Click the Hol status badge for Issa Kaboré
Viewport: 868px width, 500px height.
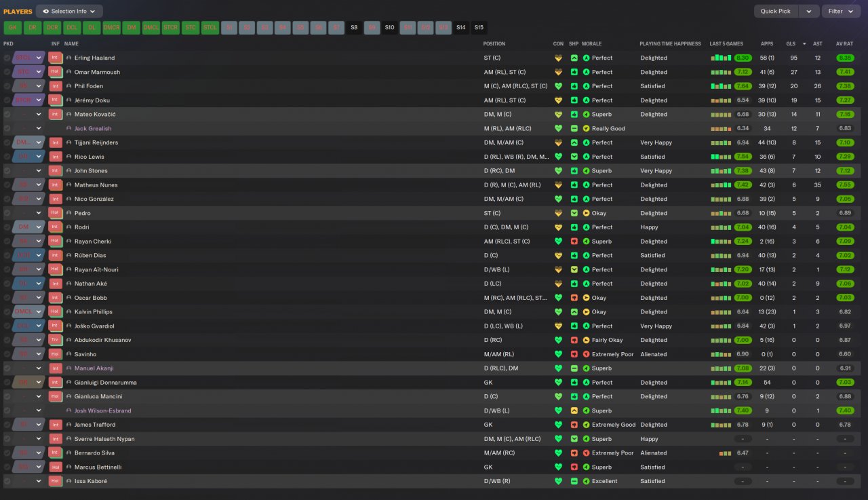pos(56,481)
